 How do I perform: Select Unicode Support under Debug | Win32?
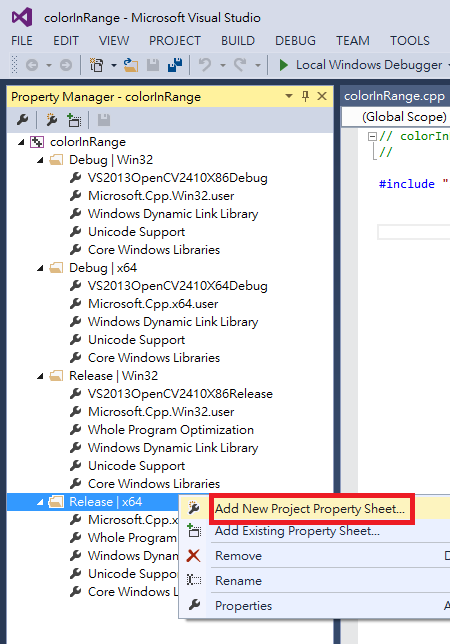136,232
